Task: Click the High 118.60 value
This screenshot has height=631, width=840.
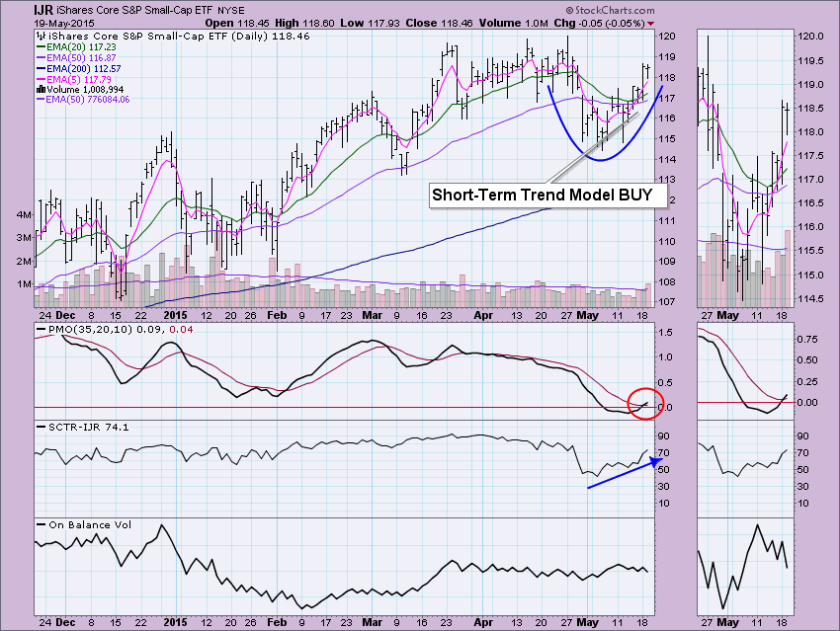Action: [304, 23]
